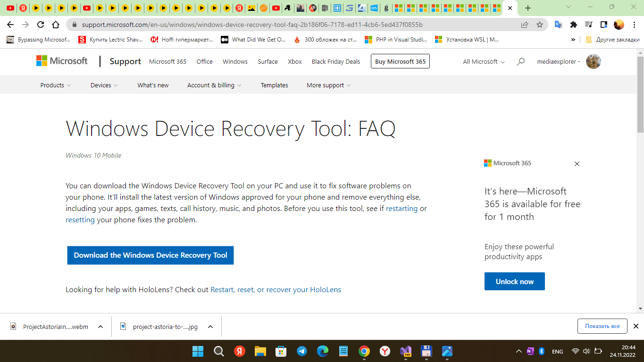Open the Xbox nav item
The image size is (644, 362).
point(295,61)
